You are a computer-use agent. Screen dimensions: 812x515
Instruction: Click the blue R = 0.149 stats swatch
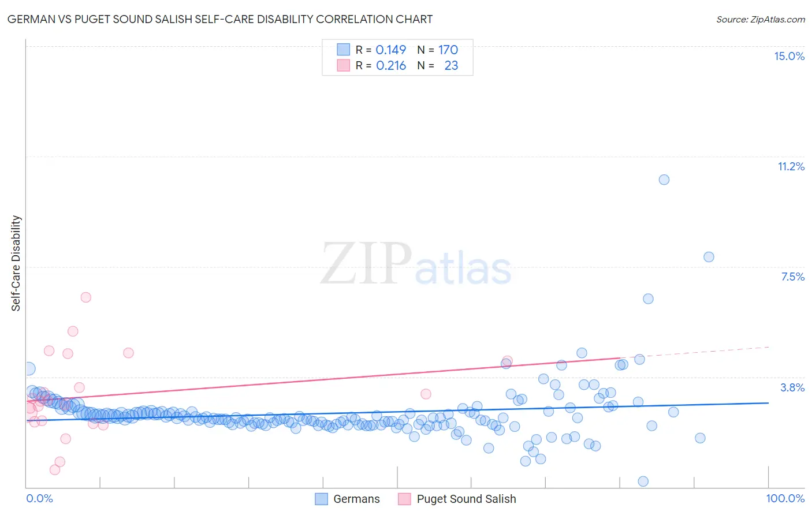tap(344, 50)
